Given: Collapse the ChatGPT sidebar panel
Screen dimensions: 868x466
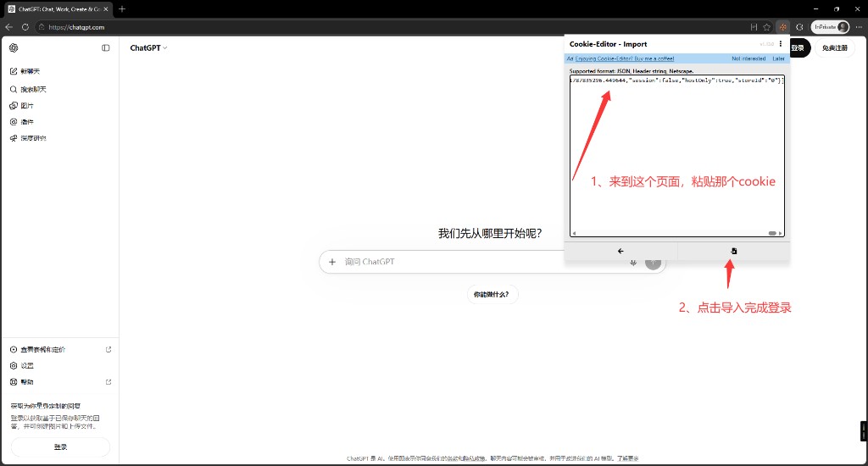Looking at the screenshot, I should pyautogui.click(x=106, y=48).
